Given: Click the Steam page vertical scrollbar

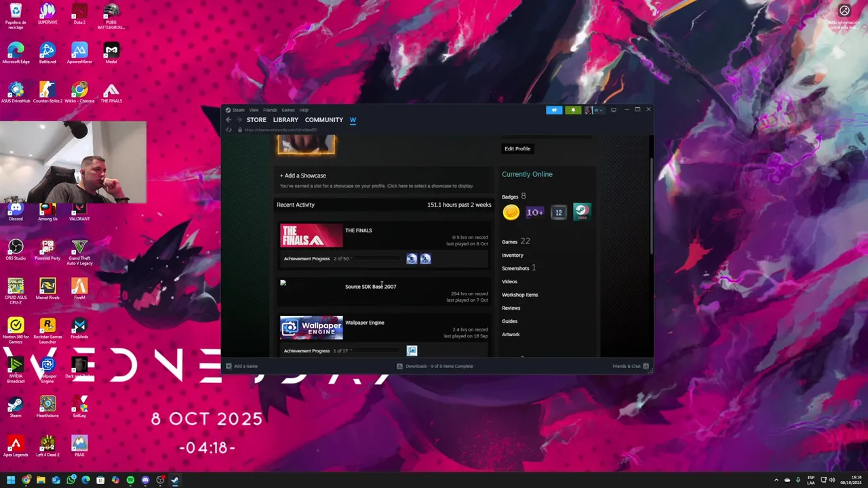Looking at the screenshot, I should point(652,207).
